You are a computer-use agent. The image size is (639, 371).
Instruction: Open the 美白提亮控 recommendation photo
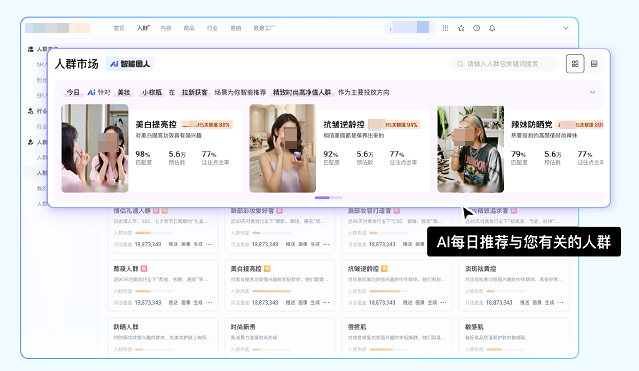[x=95, y=148]
